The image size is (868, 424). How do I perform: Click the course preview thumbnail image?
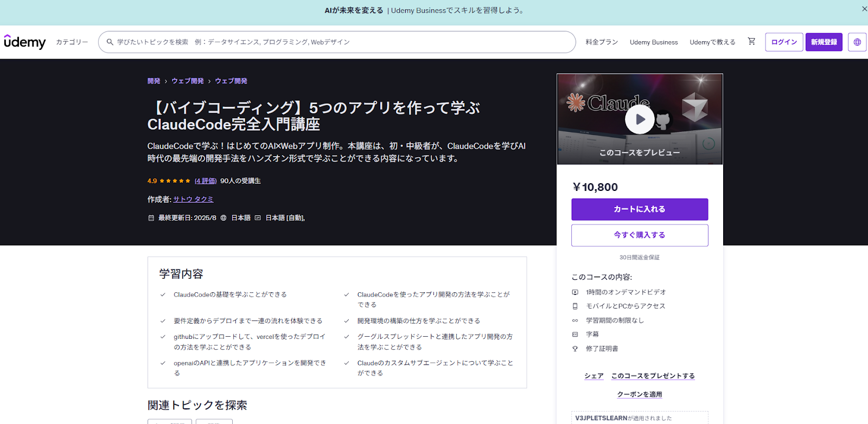[640, 119]
